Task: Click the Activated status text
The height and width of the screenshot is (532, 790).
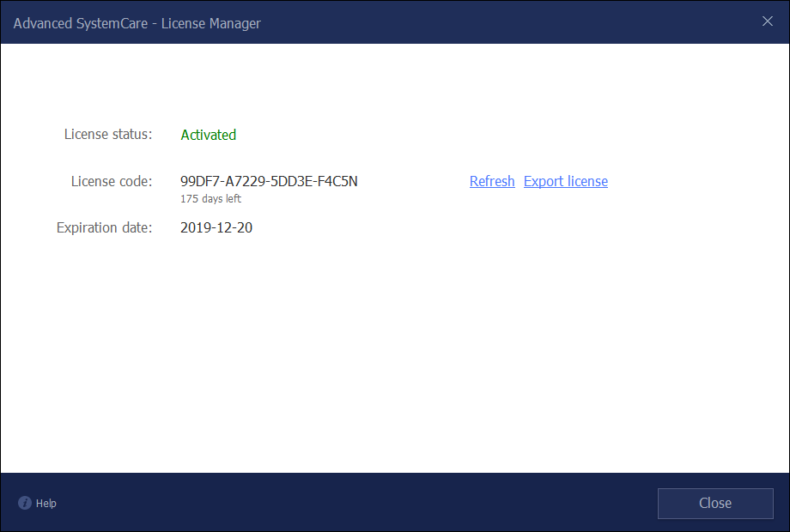Action: pos(208,135)
